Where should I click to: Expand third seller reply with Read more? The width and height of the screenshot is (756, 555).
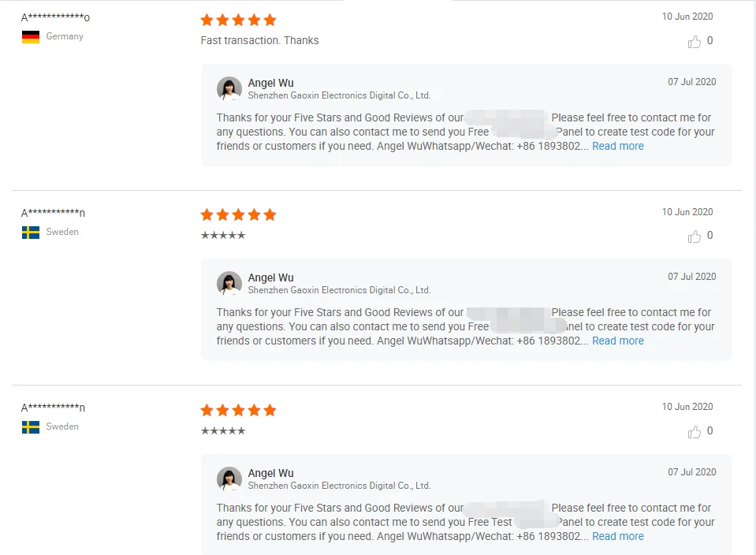click(618, 536)
